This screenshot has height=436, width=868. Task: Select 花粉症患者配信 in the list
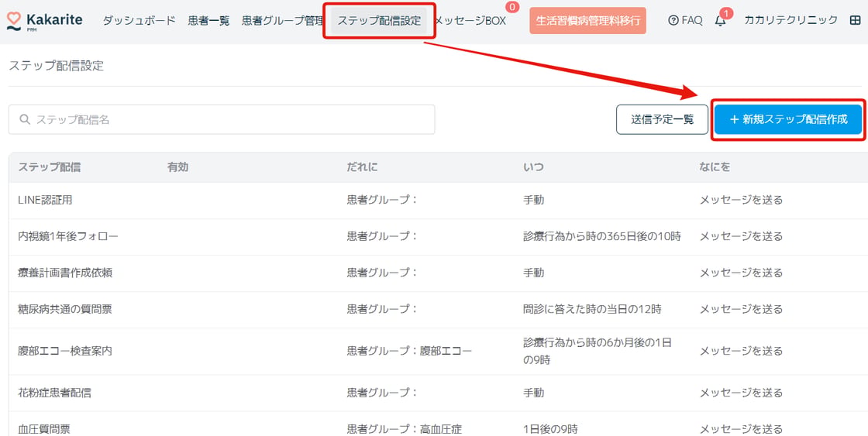click(54, 393)
